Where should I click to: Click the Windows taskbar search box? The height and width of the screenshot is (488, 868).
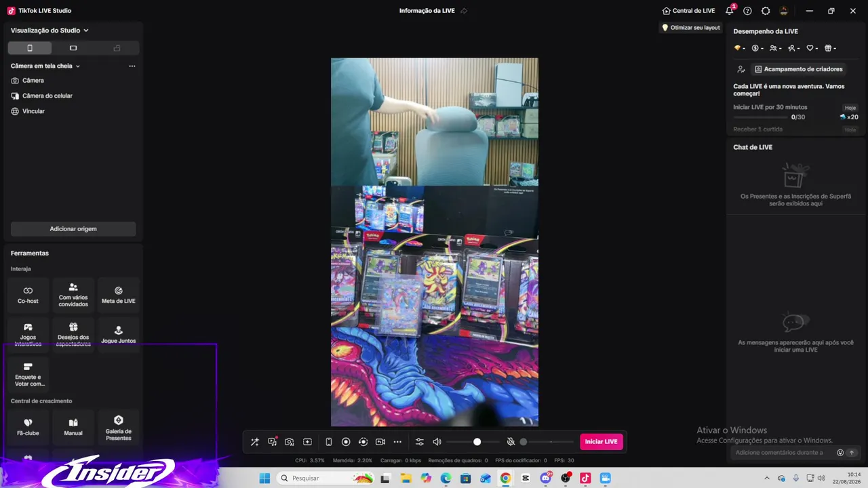coord(327,478)
